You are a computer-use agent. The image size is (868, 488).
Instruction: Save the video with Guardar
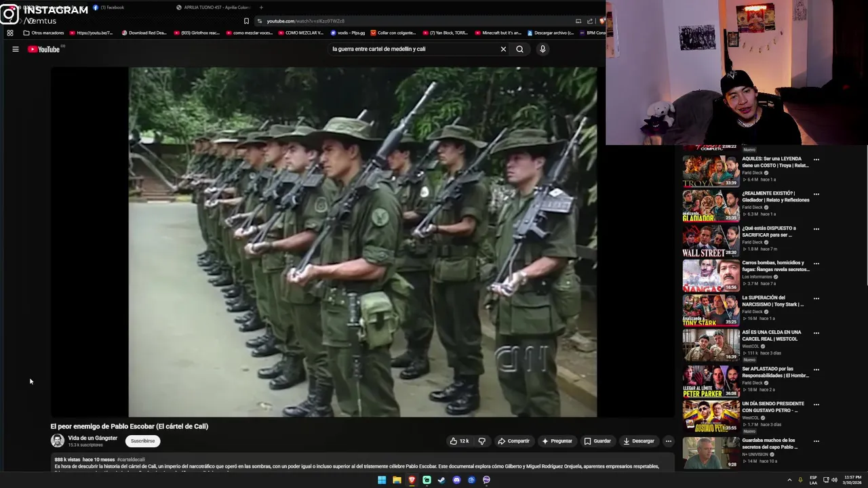pyautogui.click(x=597, y=441)
